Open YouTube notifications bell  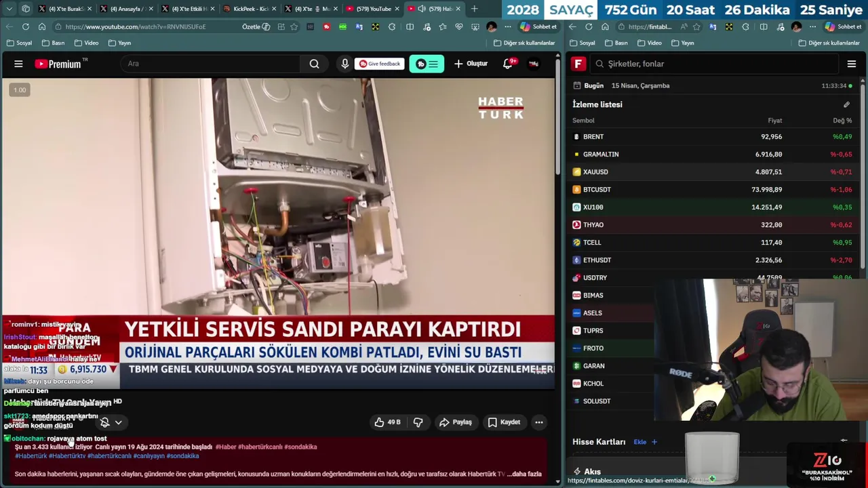click(x=507, y=64)
